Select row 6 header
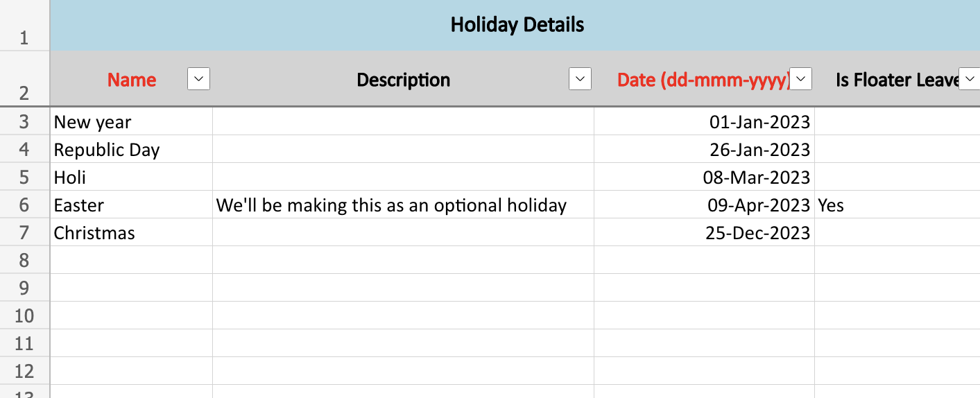The width and height of the screenshot is (980, 398). [24, 205]
